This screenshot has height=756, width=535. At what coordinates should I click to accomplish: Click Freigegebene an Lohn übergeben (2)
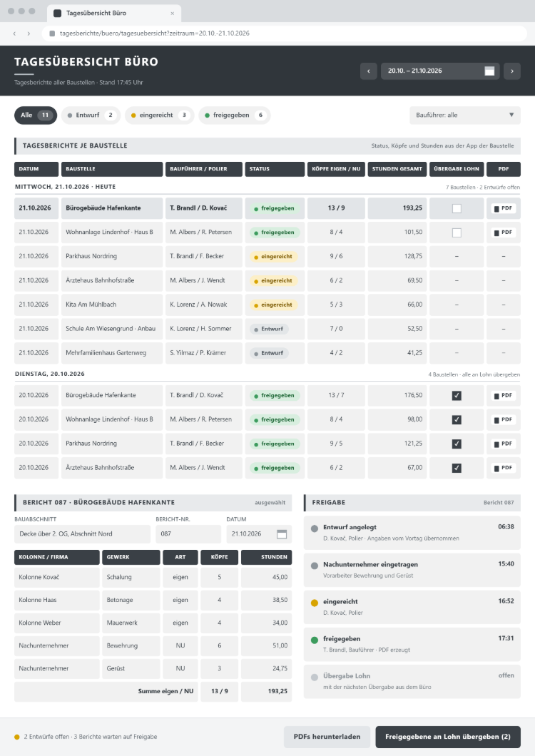click(448, 737)
